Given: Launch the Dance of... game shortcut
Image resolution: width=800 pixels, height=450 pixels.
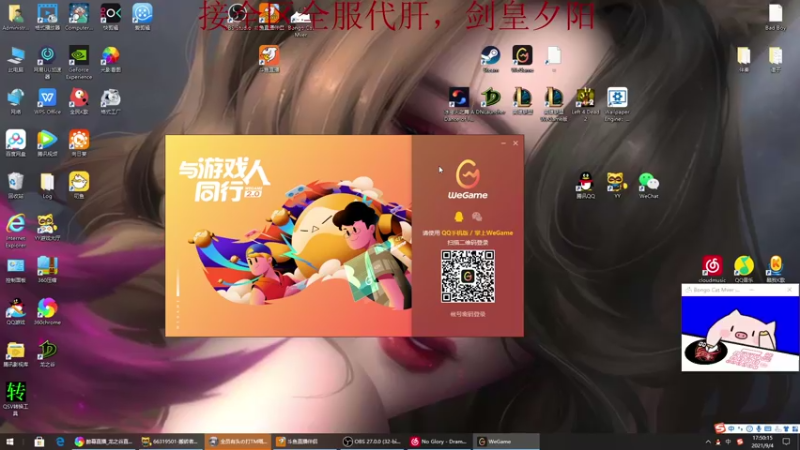Looking at the screenshot, I should click(459, 105).
